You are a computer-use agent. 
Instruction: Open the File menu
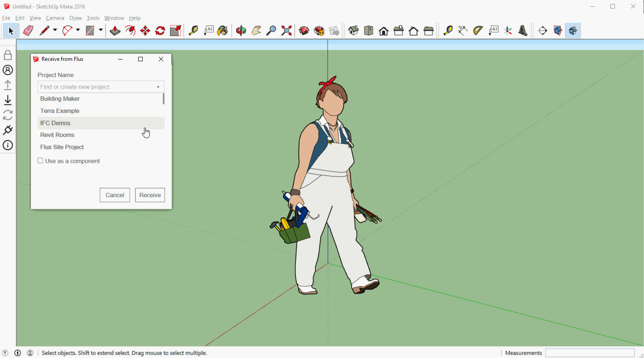point(6,18)
